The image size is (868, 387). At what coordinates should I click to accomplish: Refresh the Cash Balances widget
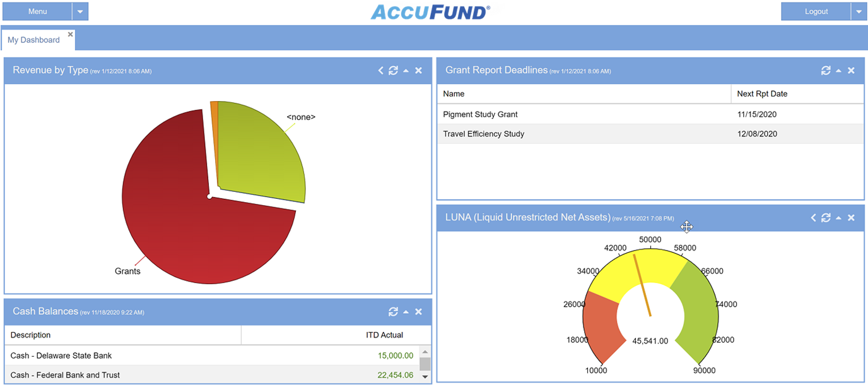[393, 311]
